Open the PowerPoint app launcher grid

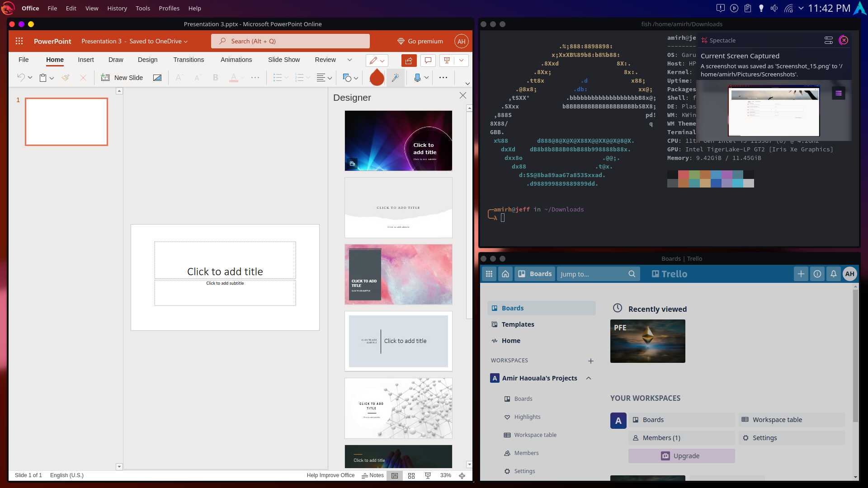[x=19, y=41]
